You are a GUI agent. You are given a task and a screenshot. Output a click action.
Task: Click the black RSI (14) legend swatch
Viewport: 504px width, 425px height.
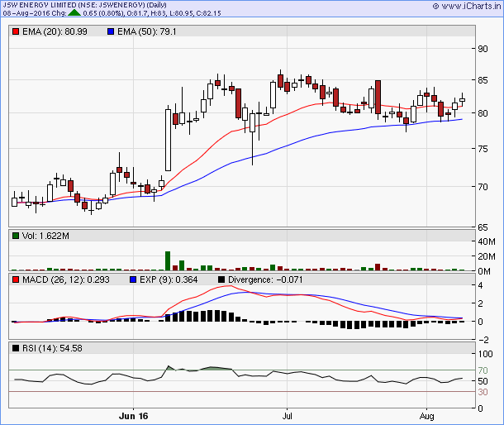pos(16,348)
